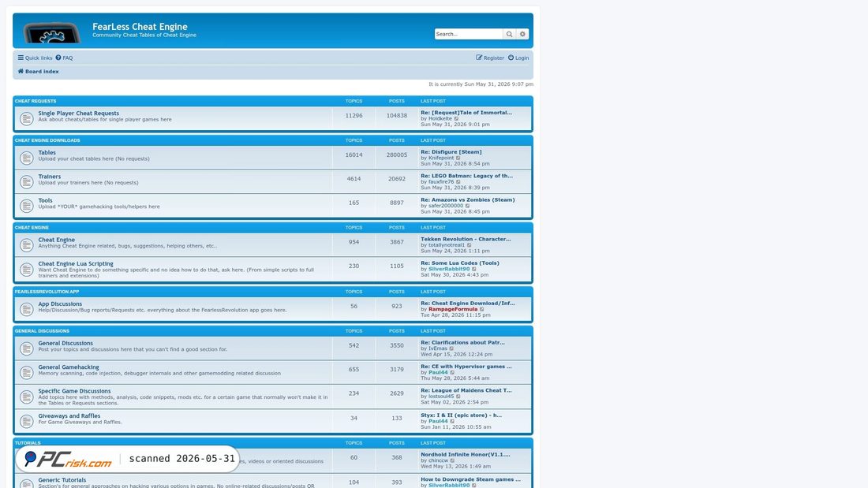
Task: Click the forum icon beside Tables
Action: point(26,158)
